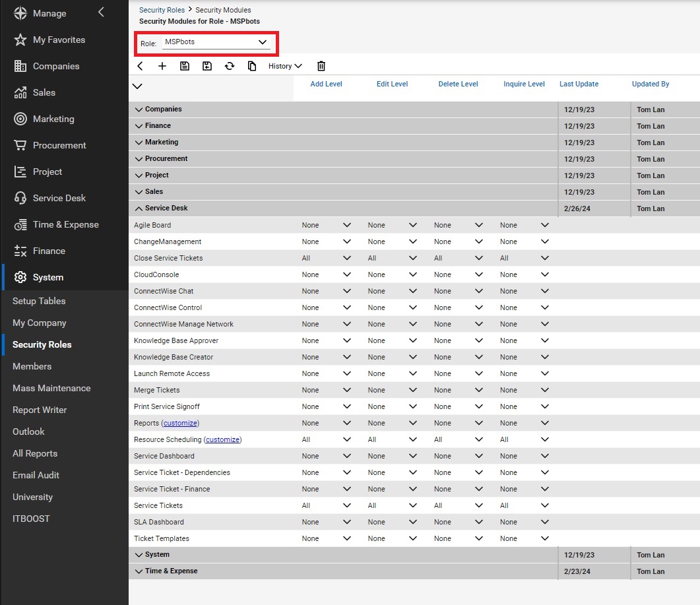Click the Save floppy disk icon
The height and width of the screenshot is (605, 700).
click(x=185, y=66)
